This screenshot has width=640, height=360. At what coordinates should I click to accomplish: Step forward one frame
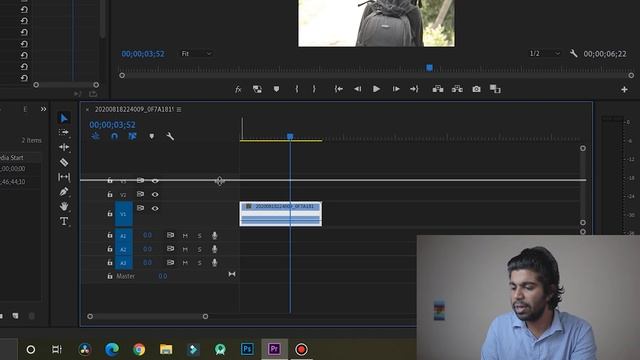(396, 89)
